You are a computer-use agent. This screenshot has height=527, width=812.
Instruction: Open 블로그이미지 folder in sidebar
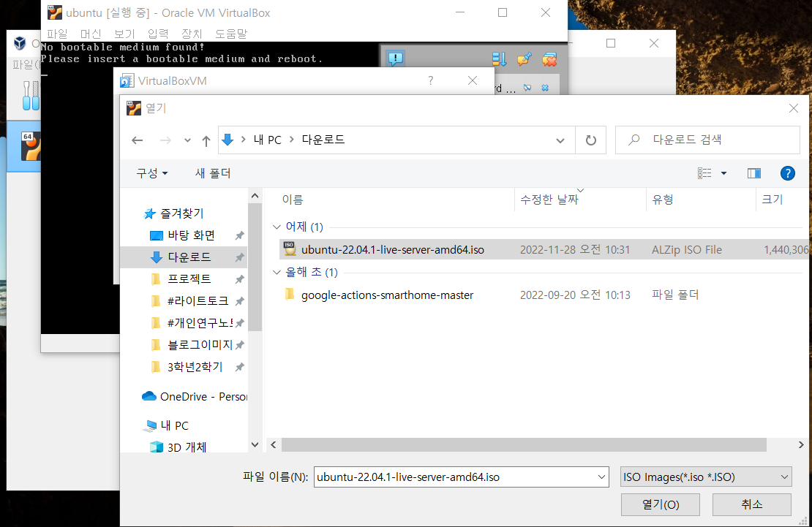(x=200, y=345)
